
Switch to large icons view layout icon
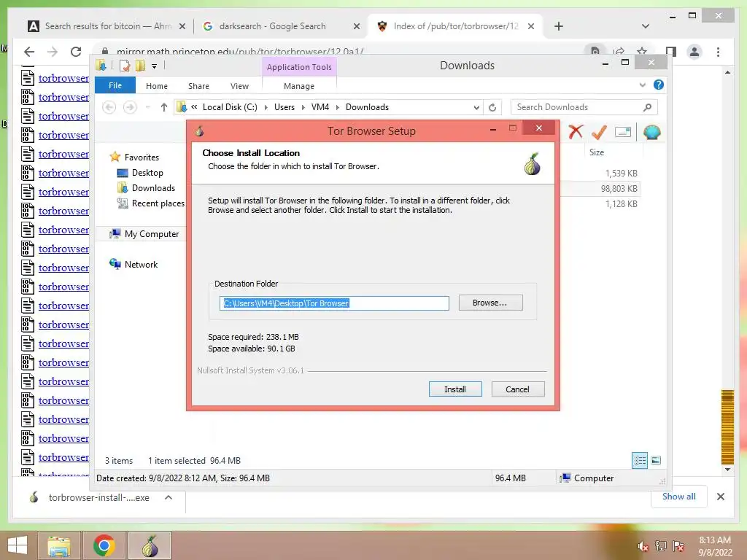point(656,460)
